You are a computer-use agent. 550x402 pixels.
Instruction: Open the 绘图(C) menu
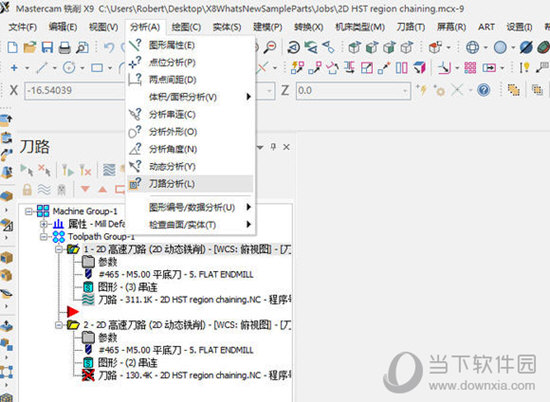tap(186, 27)
